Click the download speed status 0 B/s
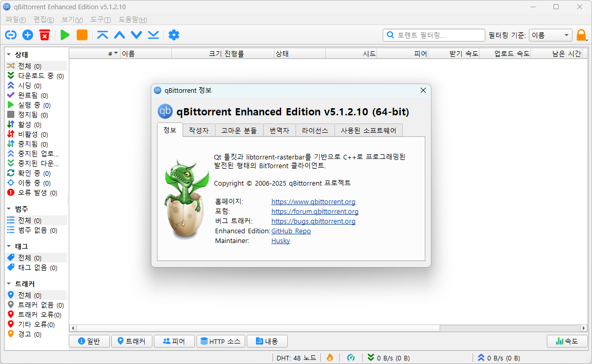Screen dimensions: 592x364 [388, 357]
